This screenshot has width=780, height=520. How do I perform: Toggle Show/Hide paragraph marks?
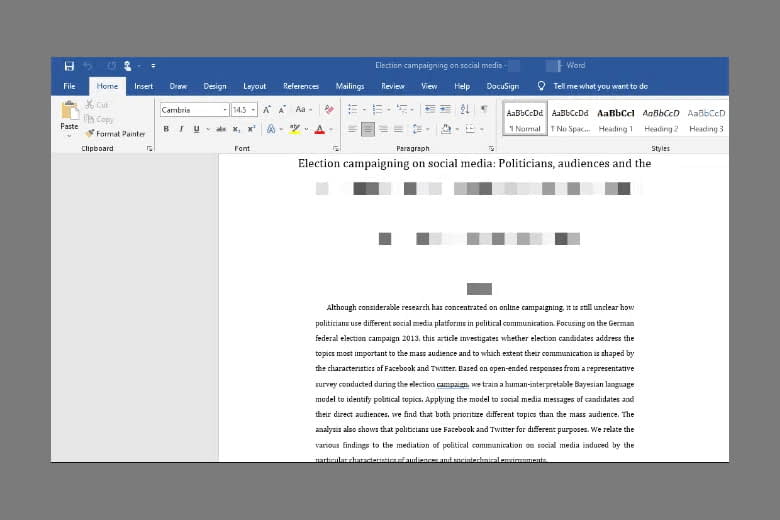tap(484, 109)
